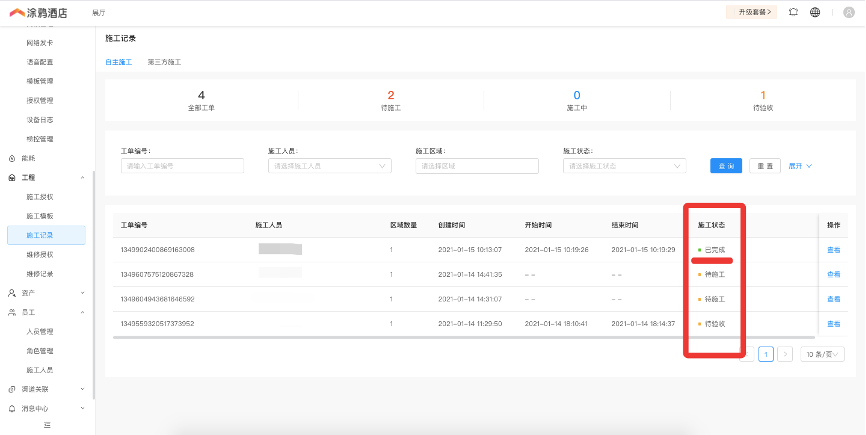Open 角色管理 in the sidebar
Viewport: 866px width, 435px height.
[40, 351]
